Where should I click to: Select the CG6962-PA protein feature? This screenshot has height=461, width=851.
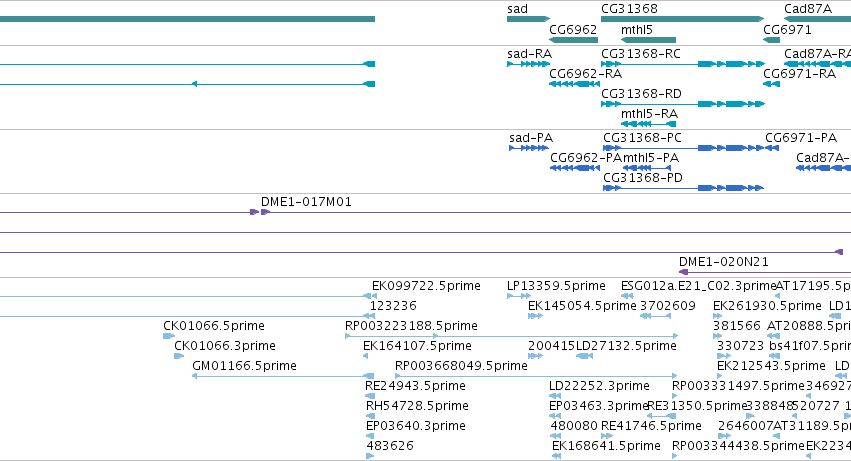[575, 168]
